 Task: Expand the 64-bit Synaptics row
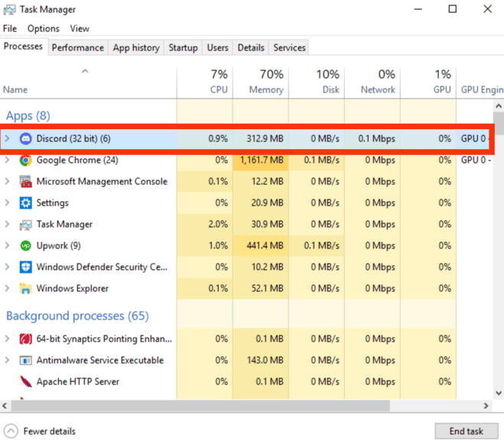point(8,339)
